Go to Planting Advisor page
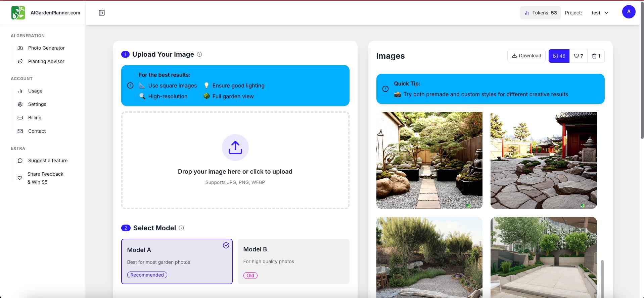 pos(46,61)
